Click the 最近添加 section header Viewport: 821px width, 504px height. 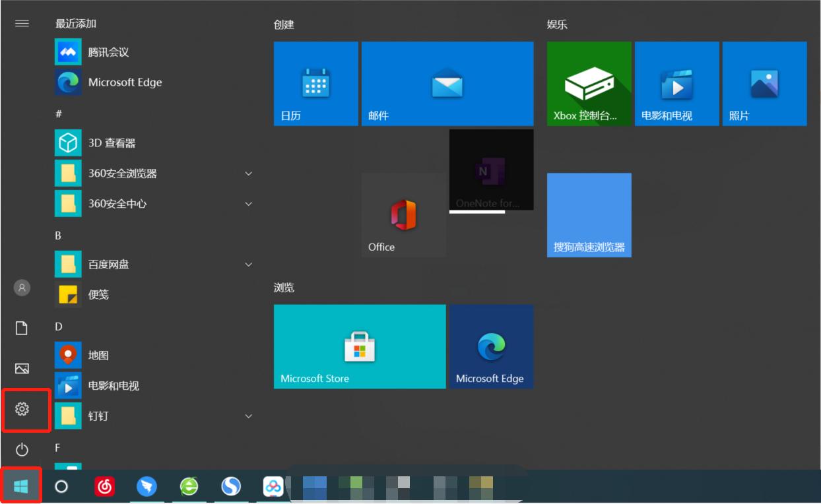click(x=76, y=24)
